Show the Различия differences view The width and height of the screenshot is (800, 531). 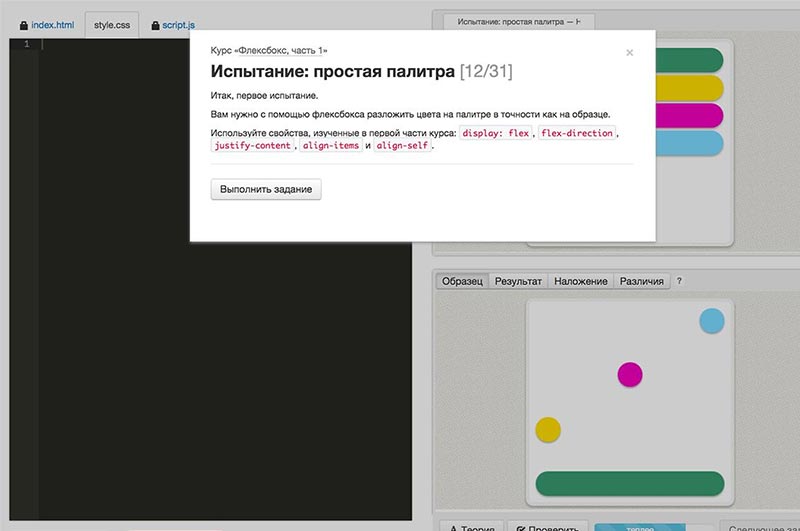(x=642, y=281)
